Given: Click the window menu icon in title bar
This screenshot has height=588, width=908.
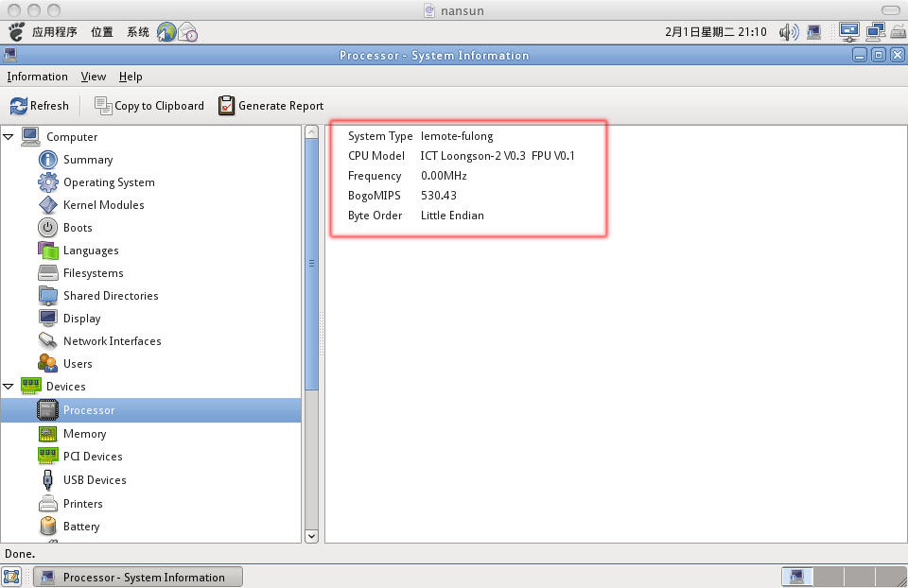Looking at the screenshot, I should tap(9, 55).
